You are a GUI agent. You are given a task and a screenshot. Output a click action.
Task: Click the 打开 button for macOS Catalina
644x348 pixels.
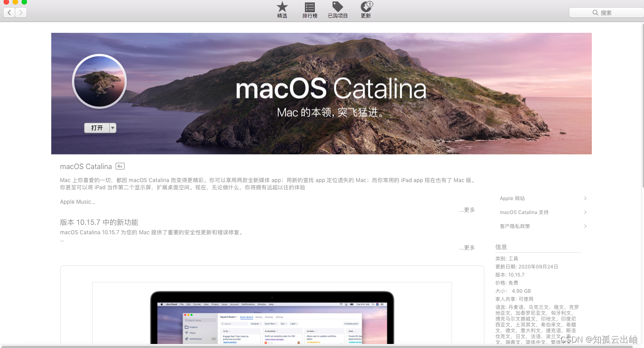pyautogui.click(x=97, y=128)
